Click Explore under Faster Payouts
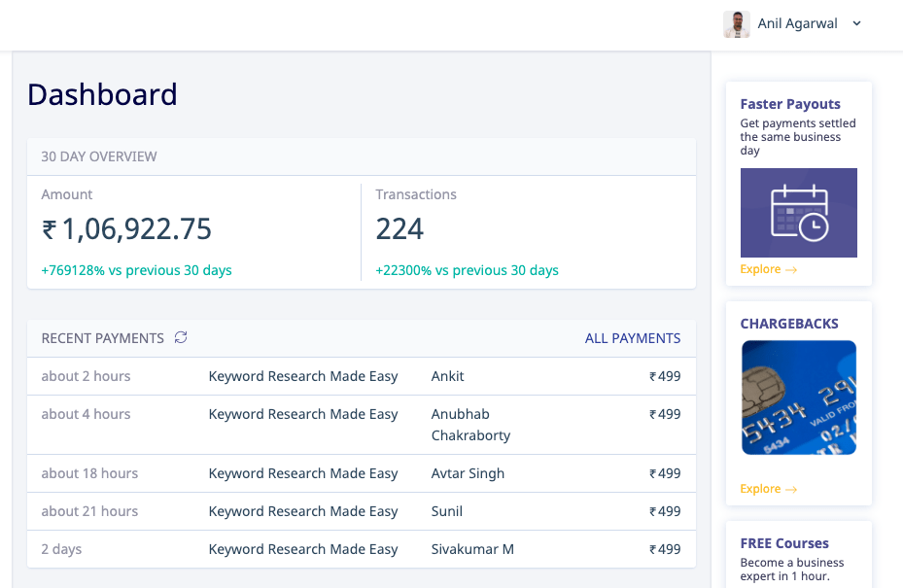Viewport: 903px width, 588px height. pyautogui.click(x=768, y=269)
